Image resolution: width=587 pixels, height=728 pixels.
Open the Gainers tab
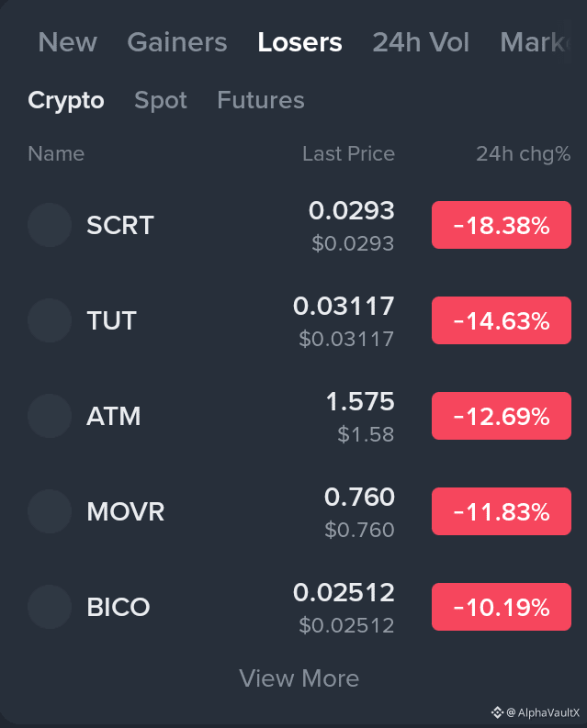(177, 42)
